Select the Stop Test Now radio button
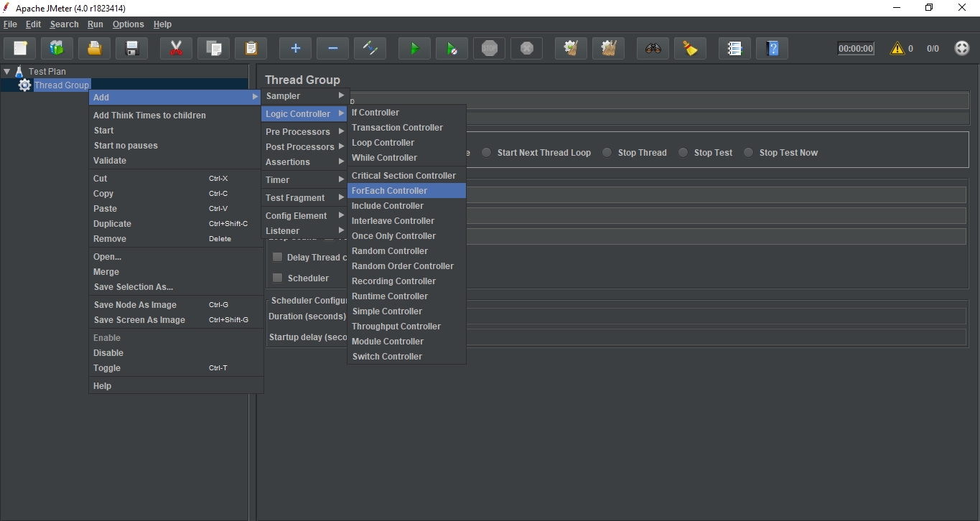Image resolution: width=980 pixels, height=521 pixels. click(x=749, y=153)
